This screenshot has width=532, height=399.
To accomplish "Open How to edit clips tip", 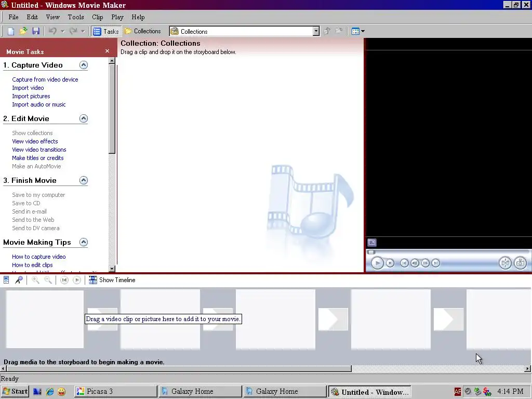I will pos(32,265).
